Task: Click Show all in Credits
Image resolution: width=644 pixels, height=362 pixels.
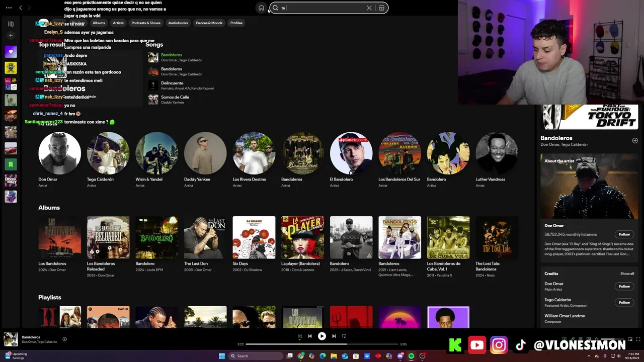Action: click(627, 274)
